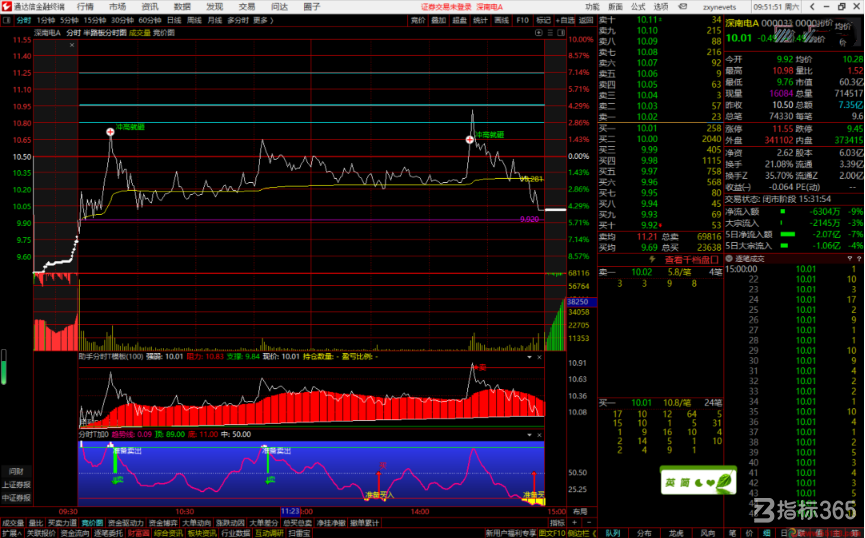This screenshot has width=865, height=538.
Task: Click 查看千档盘口 link
Action: (x=691, y=259)
